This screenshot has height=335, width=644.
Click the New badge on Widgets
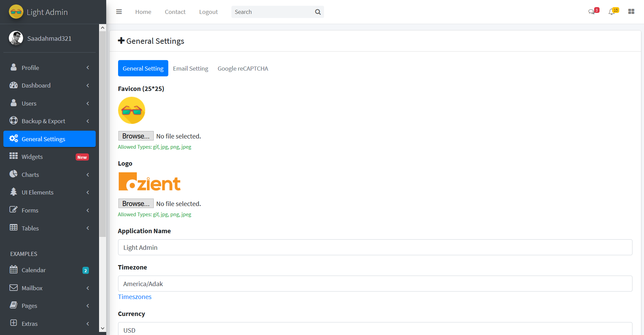(x=82, y=157)
